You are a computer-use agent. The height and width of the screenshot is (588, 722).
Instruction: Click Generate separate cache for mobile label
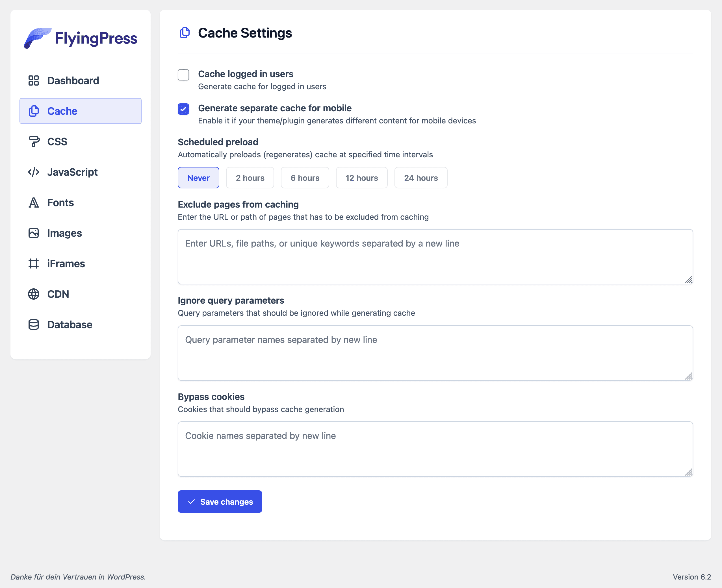tap(275, 108)
